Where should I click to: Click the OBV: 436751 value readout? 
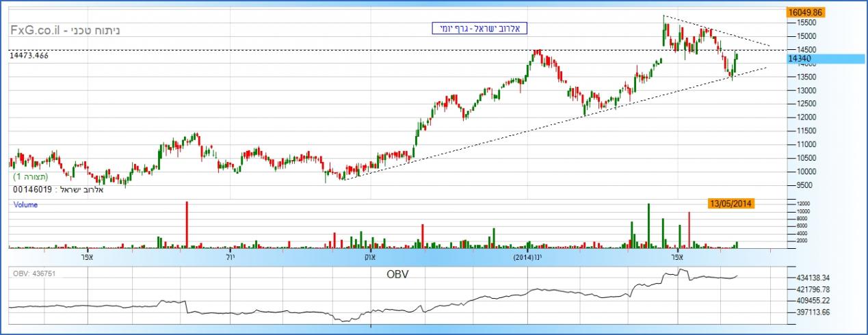[34, 273]
